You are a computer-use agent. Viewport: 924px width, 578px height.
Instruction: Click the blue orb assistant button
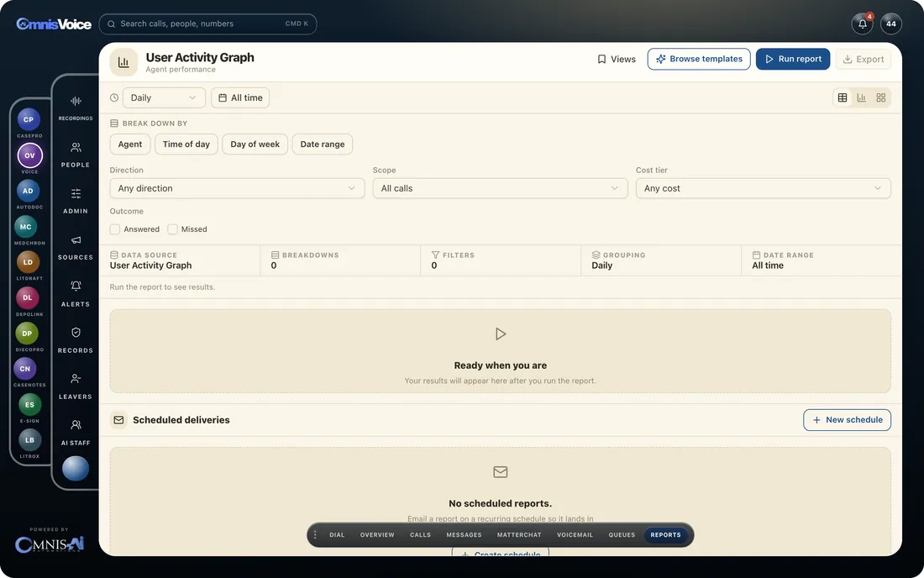[x=76, y=469]
